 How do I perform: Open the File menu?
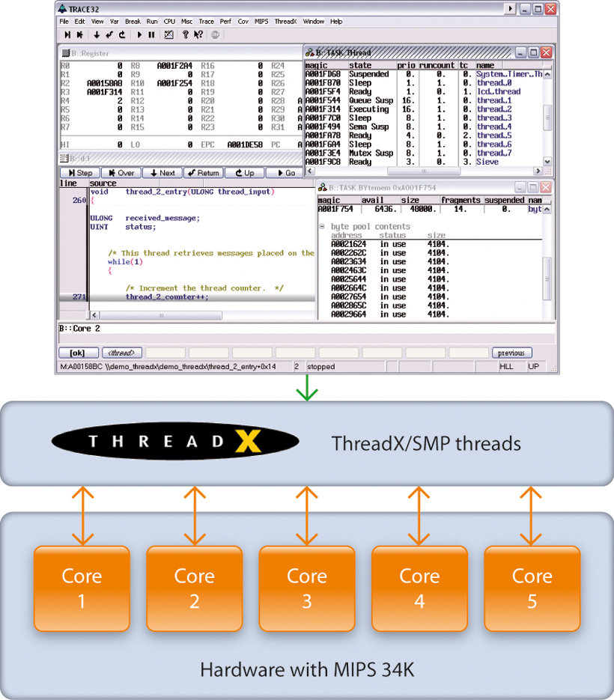click(64, 22)
